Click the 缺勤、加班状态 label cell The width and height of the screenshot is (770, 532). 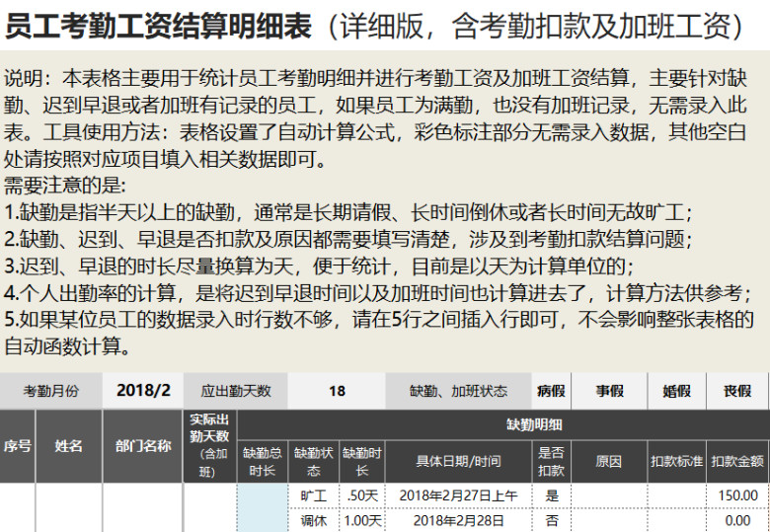(459, 391)
